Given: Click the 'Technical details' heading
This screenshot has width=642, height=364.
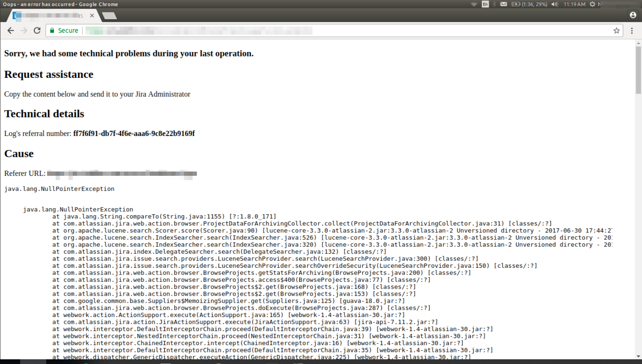Looking at the screenshot, I should 44,114.
